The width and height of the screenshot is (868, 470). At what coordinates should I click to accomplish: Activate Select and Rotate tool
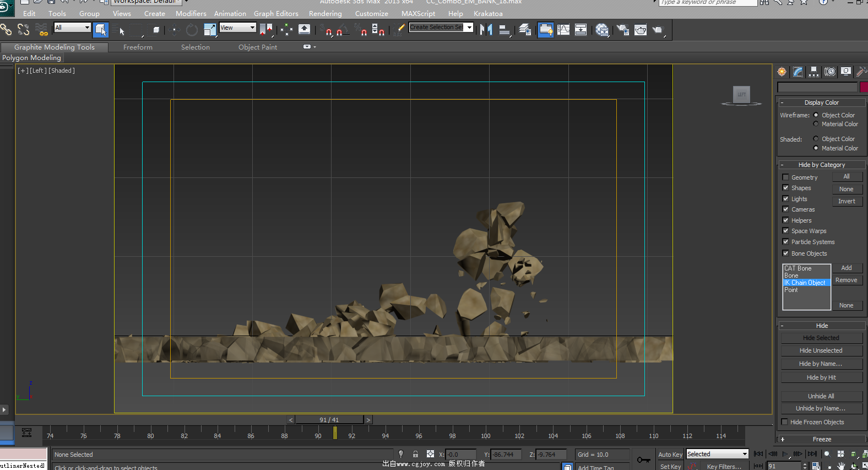click(192, 30)
